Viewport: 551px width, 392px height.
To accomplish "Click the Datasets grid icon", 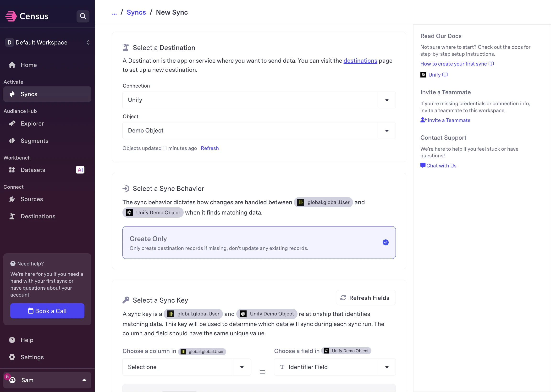I will (12, 170).
